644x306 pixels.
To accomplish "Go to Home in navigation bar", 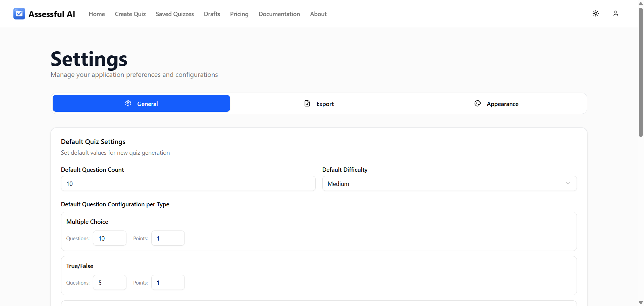I will pyautogui.click(x=97, y=14).
